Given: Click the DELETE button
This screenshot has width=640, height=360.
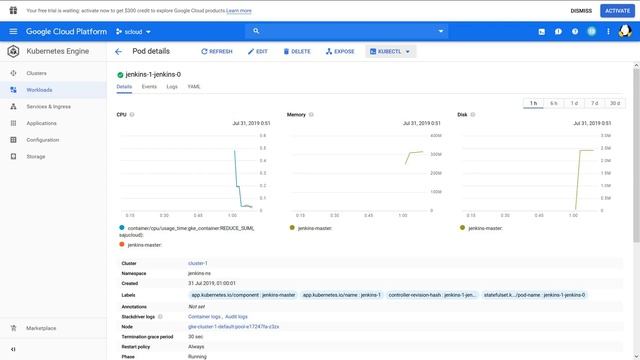Looking at the screenshot, I should pyautogui.click(x=297, y=51).
